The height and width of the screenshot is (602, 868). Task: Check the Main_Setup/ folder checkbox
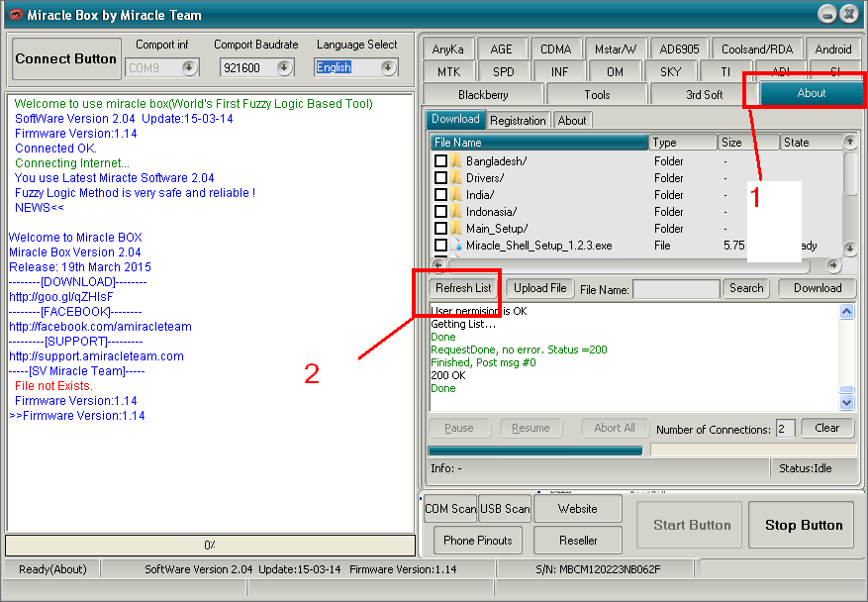440,228
